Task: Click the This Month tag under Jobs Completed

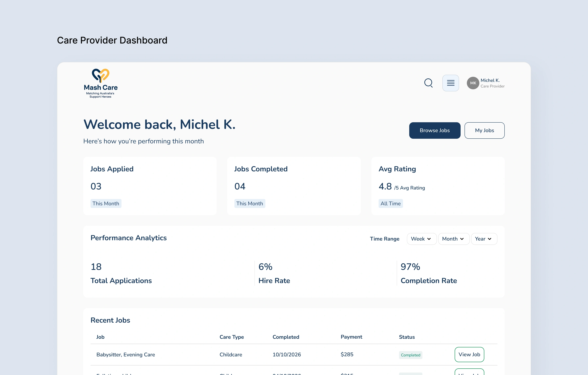Action: pos(250,203)
